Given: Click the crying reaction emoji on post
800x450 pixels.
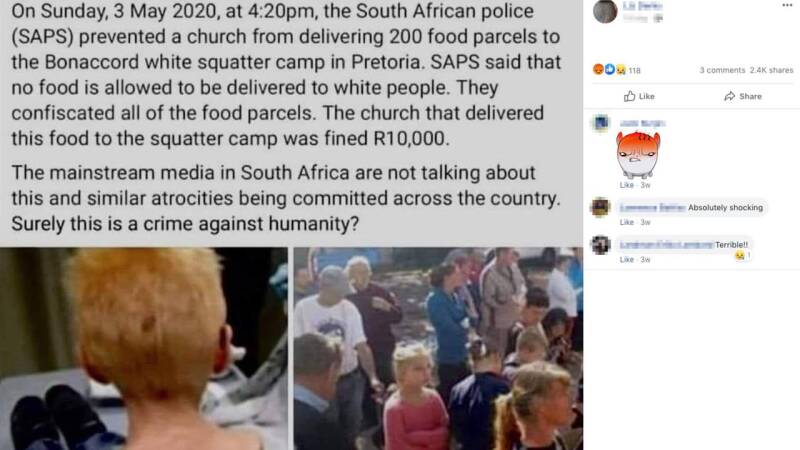Looking at the screenshot, I should click(620, 70).
